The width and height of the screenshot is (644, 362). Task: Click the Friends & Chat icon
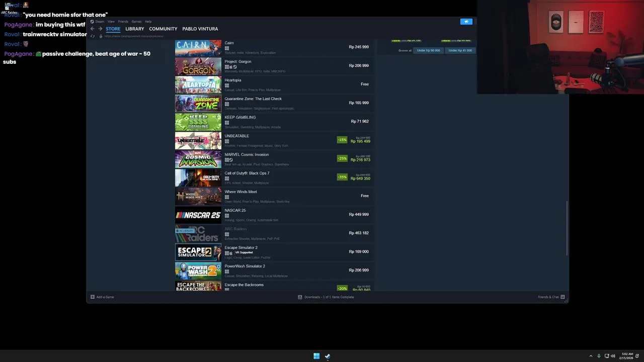pos(562,297)
